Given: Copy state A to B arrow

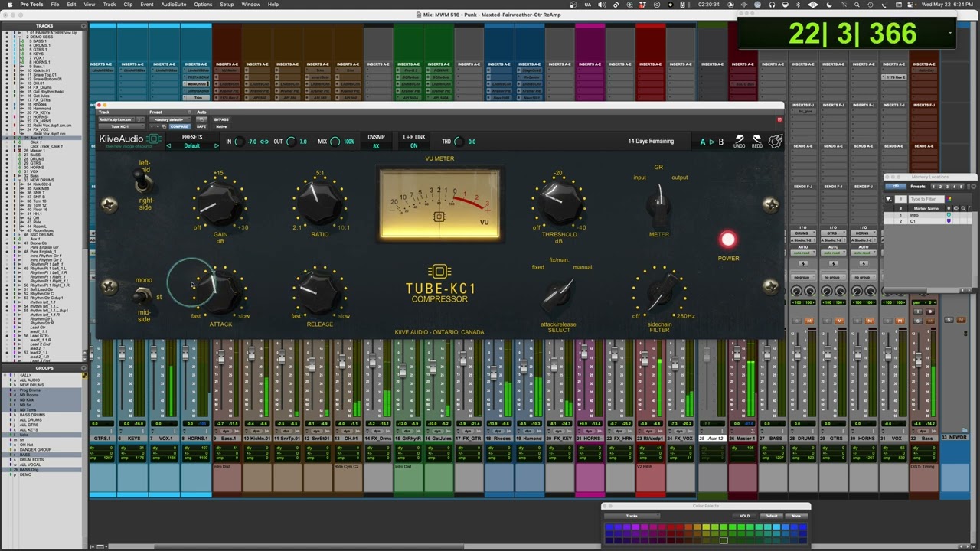Looking at the screenshot, I should pos(711,142).
